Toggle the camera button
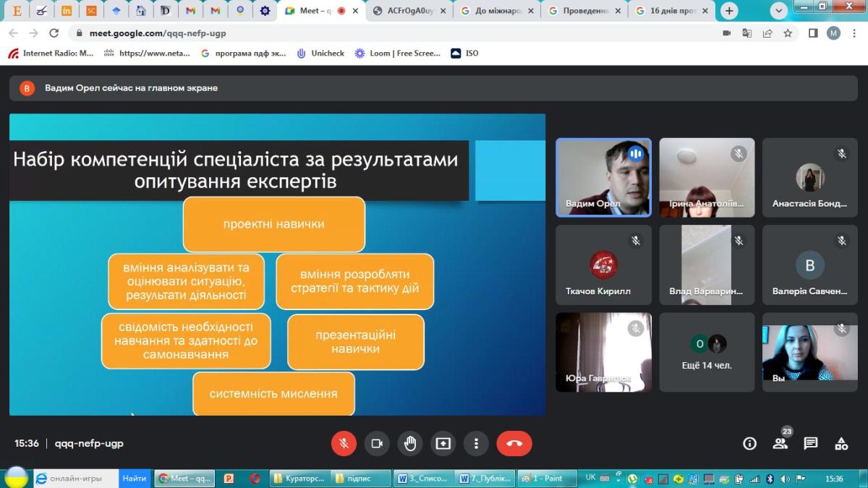This screenshot has width=868, height=488. [x=377, y=443]
